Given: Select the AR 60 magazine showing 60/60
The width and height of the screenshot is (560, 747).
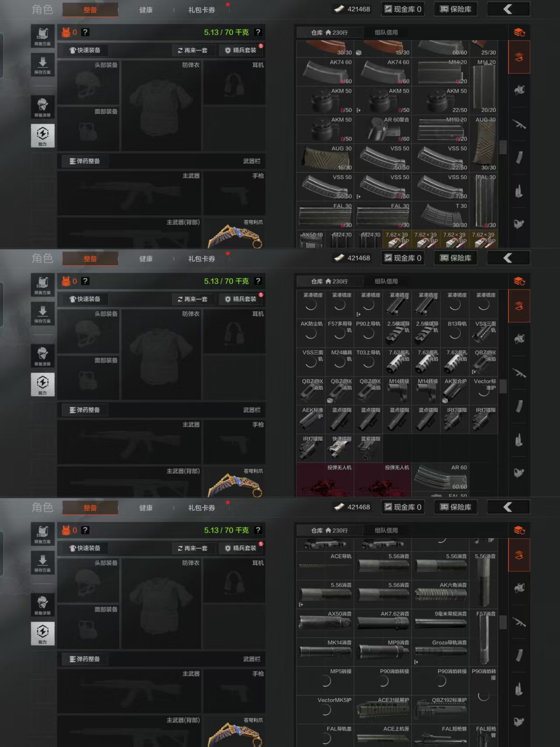Looking at the screenshot, I should [440, 477].
